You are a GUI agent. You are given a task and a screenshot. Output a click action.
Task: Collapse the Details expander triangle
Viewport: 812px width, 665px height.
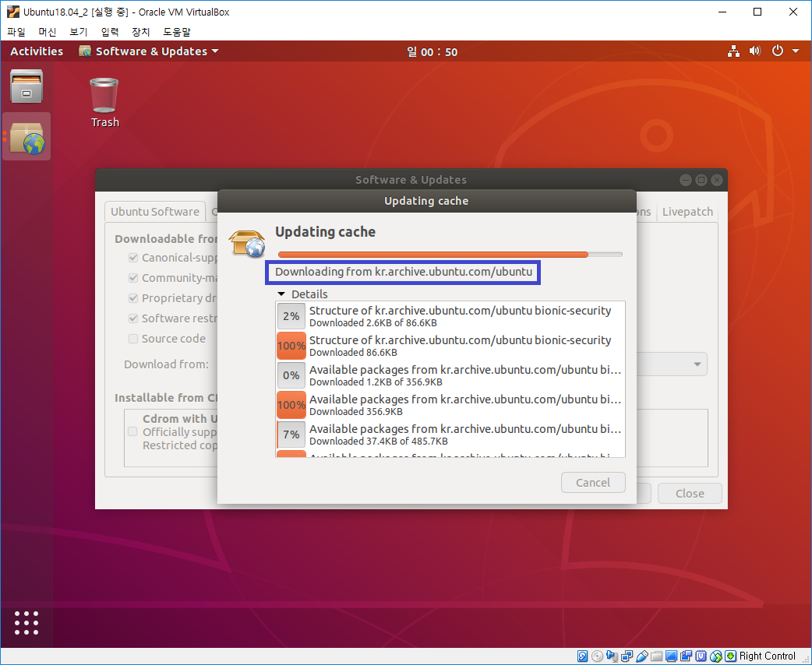coord(281,294)
